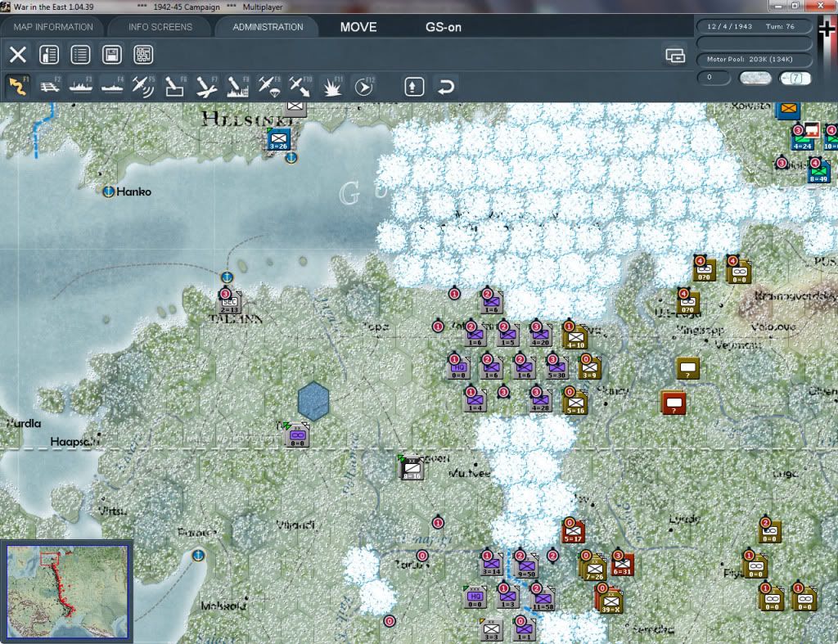The height and width of the screenshot is (644, 838).
Task: Select the gold 4=10 unit
Action: click(x=575, y=336)
